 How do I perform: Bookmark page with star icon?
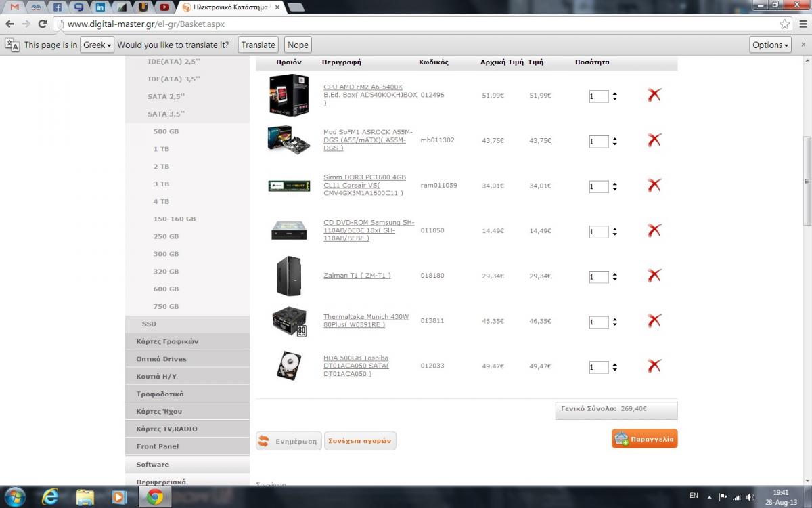coord(784,24)
